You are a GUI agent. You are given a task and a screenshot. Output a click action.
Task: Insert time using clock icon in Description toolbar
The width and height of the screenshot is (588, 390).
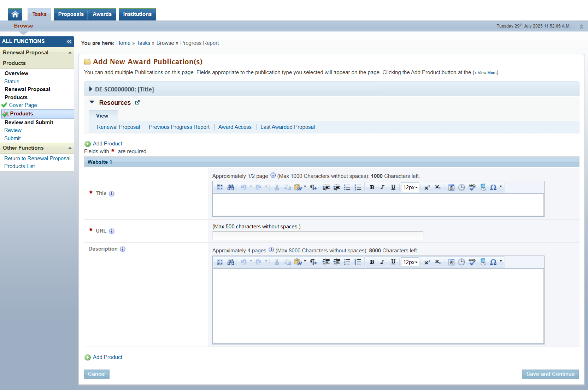(461, 262)
